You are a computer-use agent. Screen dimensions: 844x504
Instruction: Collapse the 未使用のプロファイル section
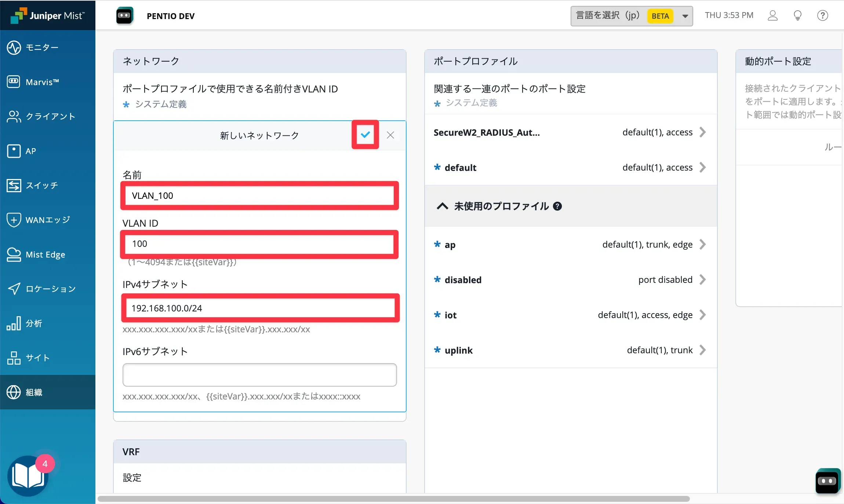443,206
